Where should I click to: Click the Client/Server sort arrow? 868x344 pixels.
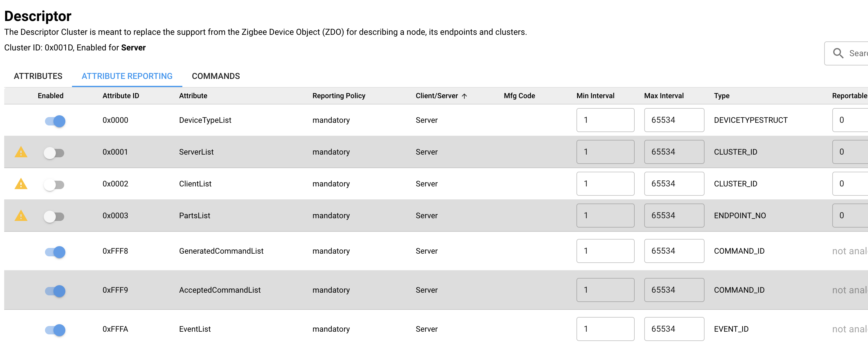click(464, 96)
